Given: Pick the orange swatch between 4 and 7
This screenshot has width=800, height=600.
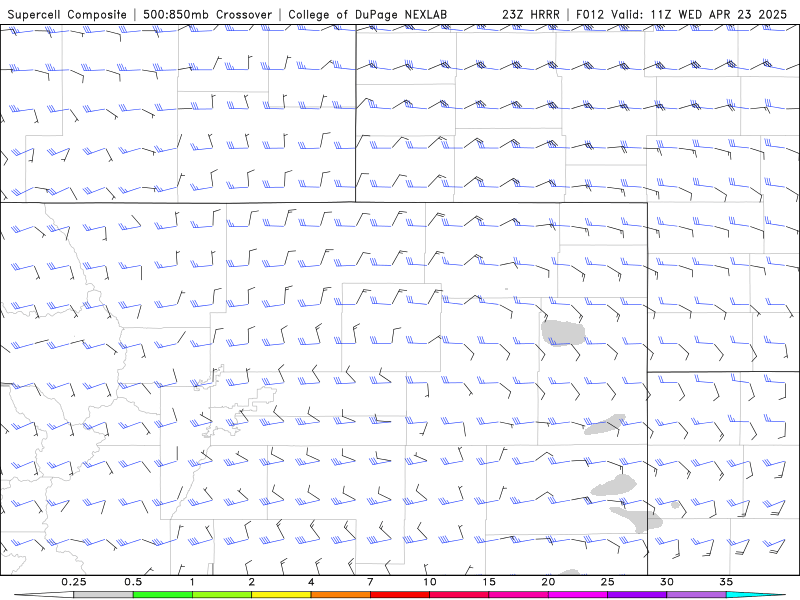Looking at the screenshot, I should tap(340, 595).
